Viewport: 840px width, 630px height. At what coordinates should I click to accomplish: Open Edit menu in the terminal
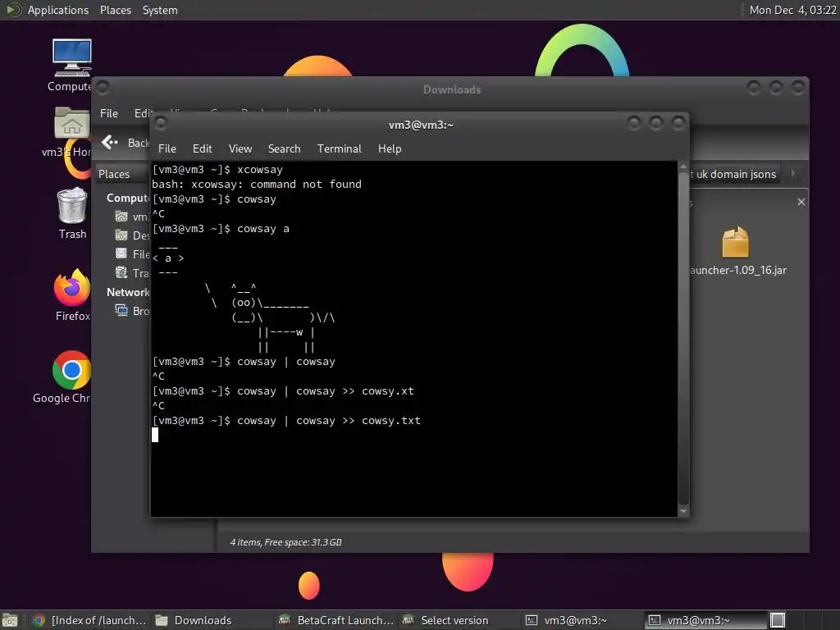tap(203, 149)
